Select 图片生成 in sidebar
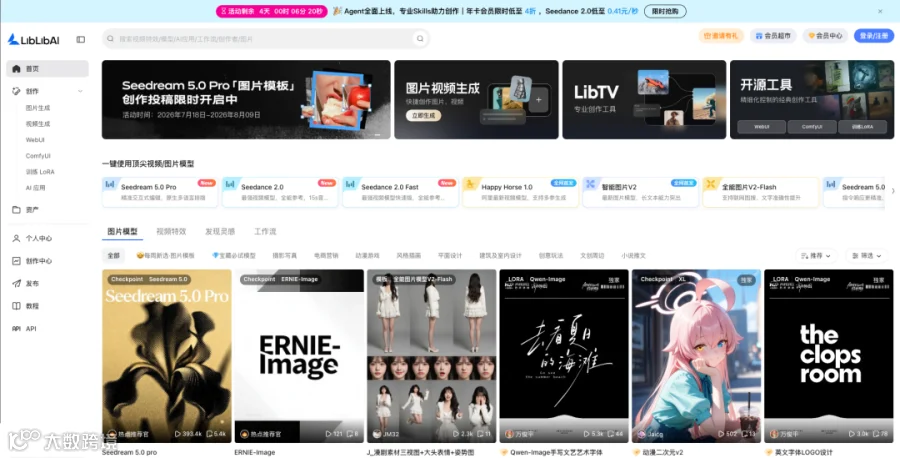The height and width of the screenshot is (458, 900). (x=38, y=108)
